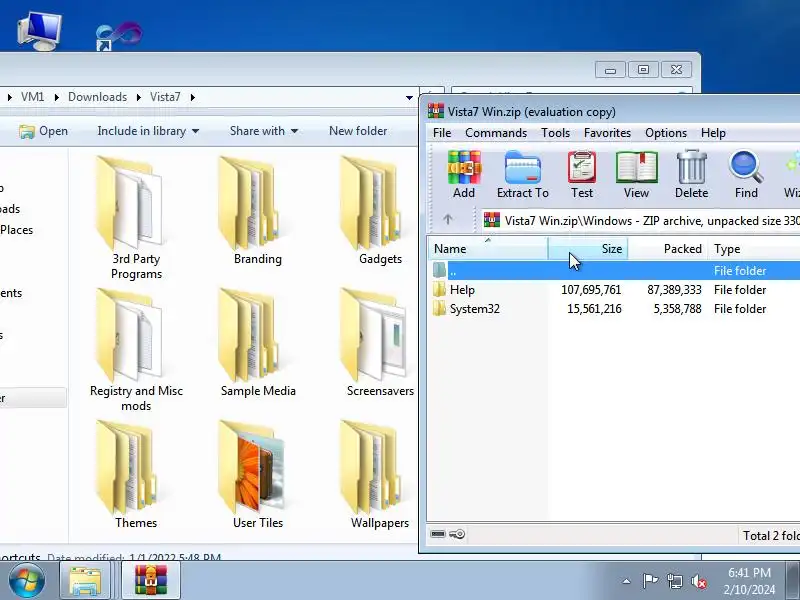Screen dimensions: 800x600
Task: Open the WinRAR Tools menu
Action: [555, 133]
